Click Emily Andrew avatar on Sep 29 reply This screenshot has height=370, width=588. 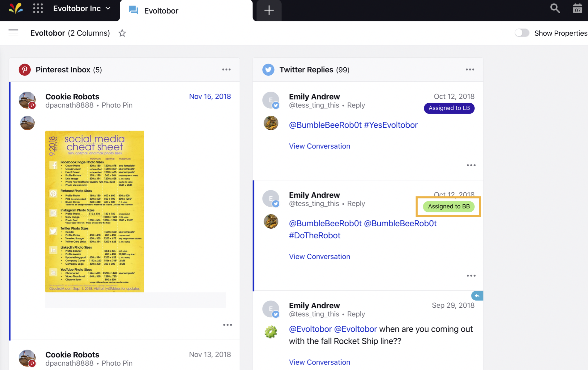tap(271, 309)
